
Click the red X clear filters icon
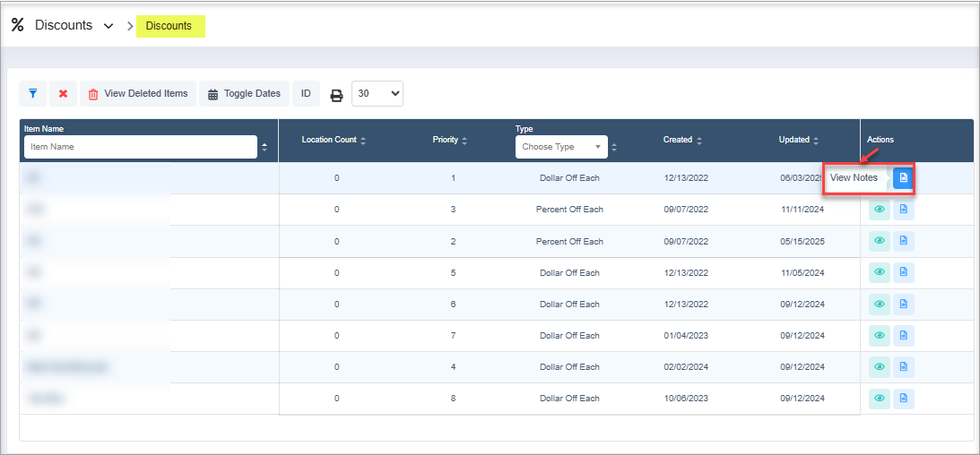coord(63,93)
